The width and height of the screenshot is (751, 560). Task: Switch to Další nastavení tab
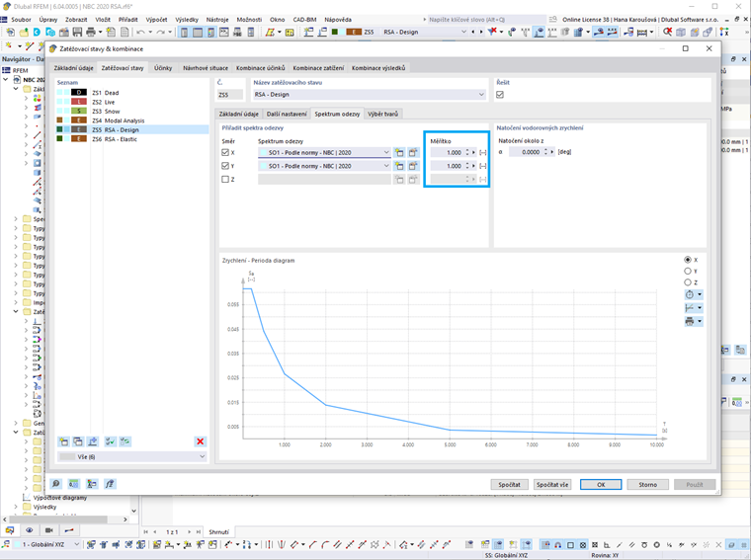coord(287,114)
